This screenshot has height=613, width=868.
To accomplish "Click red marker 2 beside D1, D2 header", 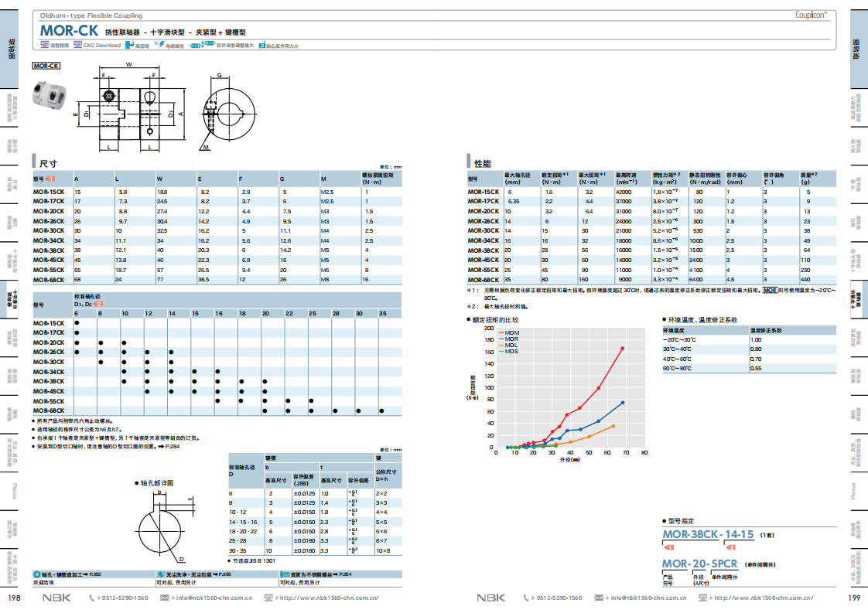I will [98, 304].
